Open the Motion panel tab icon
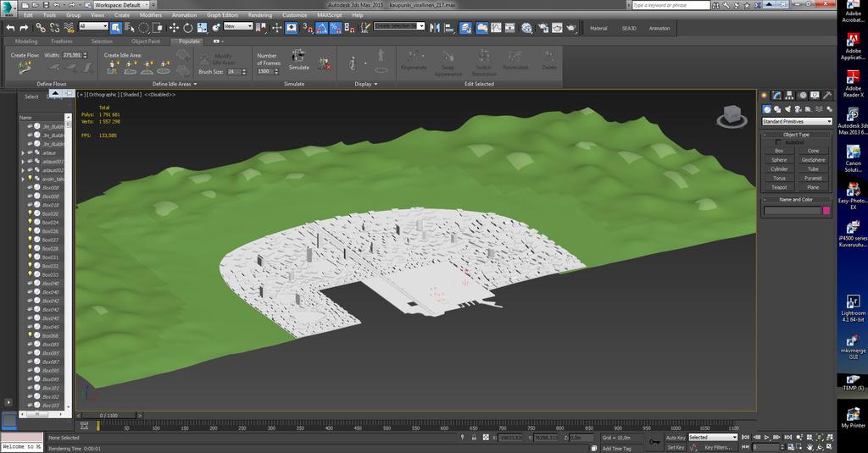The width and height of the screenshot is (868, 453). [x=802, y=95]
